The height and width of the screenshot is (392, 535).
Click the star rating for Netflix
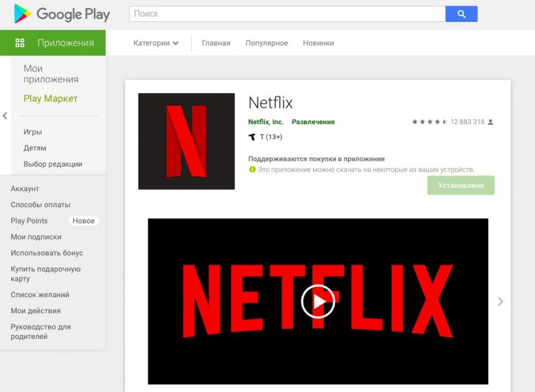[x=429, y=122]
